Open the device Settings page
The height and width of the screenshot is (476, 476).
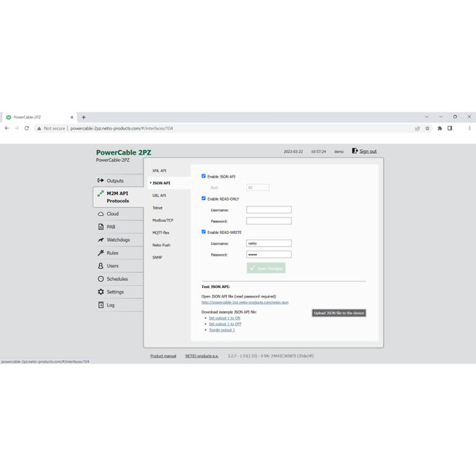click(x=115, y=292)
